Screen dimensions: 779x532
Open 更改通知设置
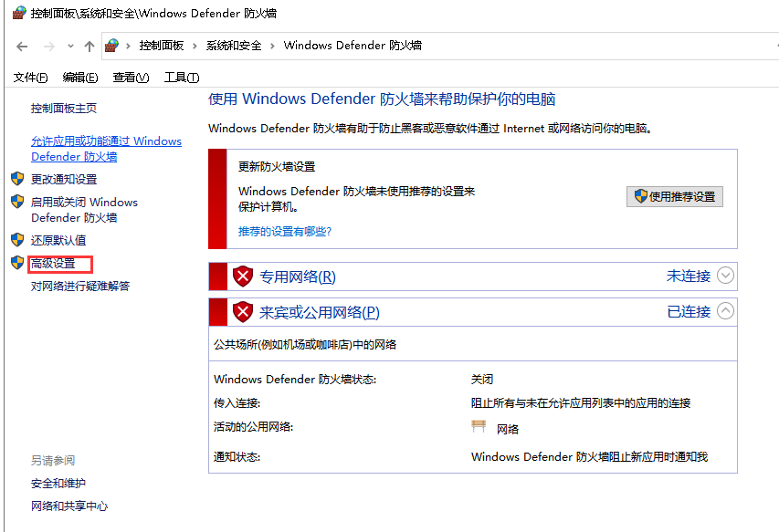click(64, 180)
